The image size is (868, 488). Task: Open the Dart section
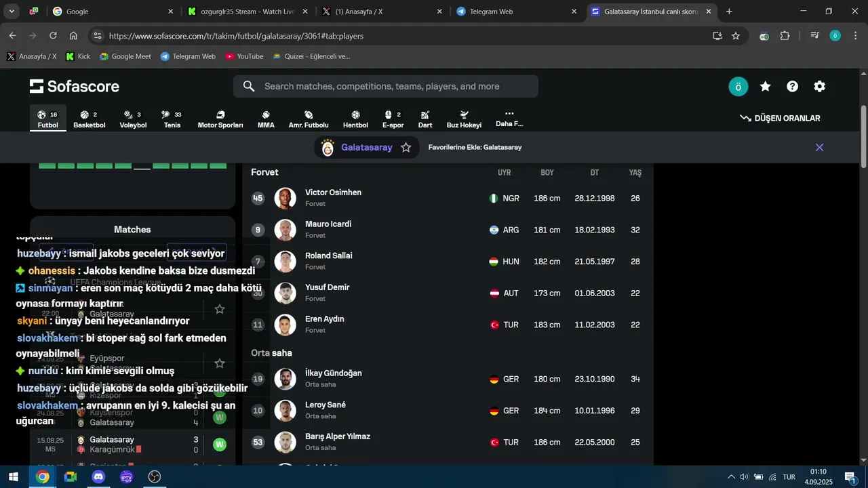(x=425, y=119)
